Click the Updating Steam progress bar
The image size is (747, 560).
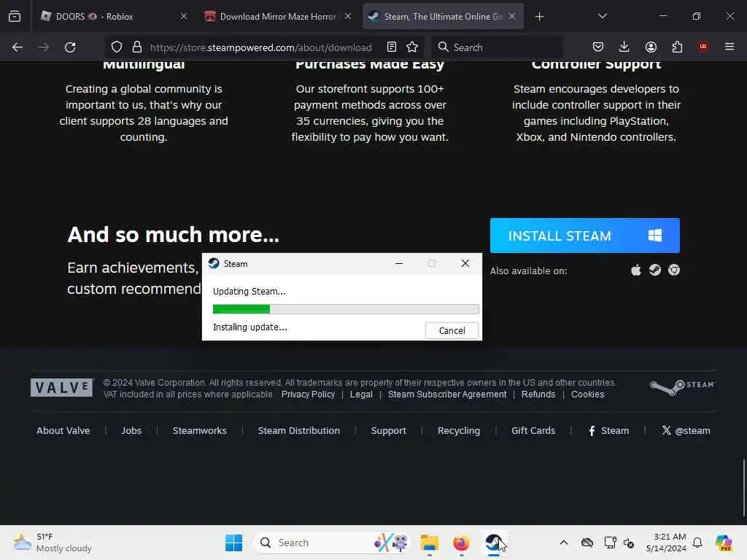pyautogui.click(x=346, y=309)
